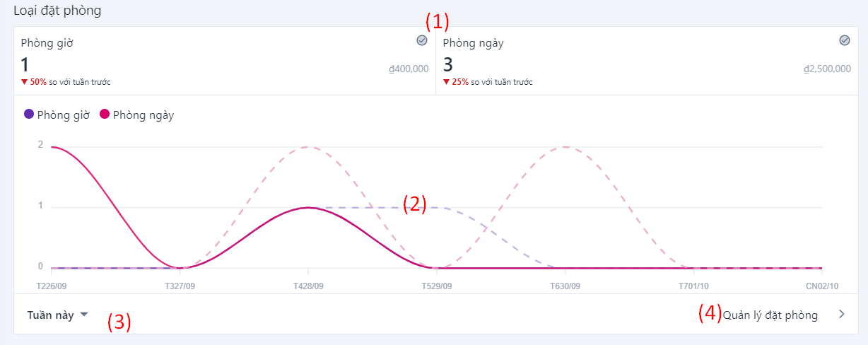Toggle the Phòng giờ card check icon
This screenshot has height=345, width=868.
pos(422,41)
